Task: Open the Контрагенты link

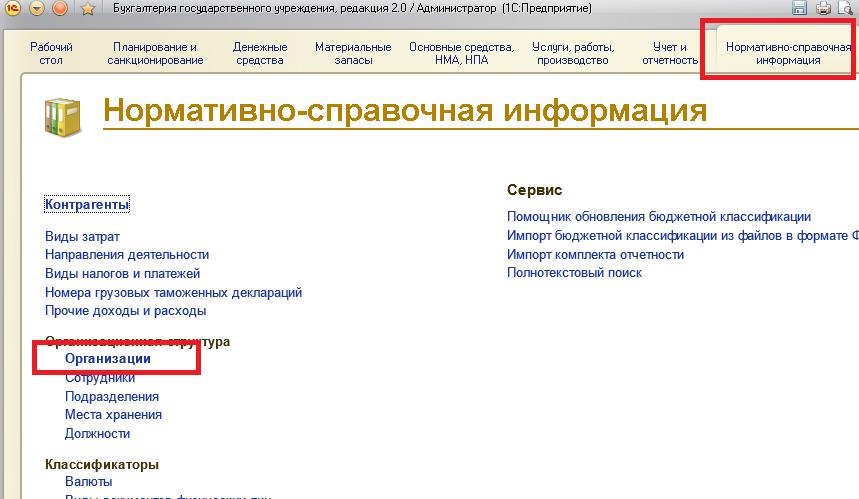Action: (x=87, y=204)
